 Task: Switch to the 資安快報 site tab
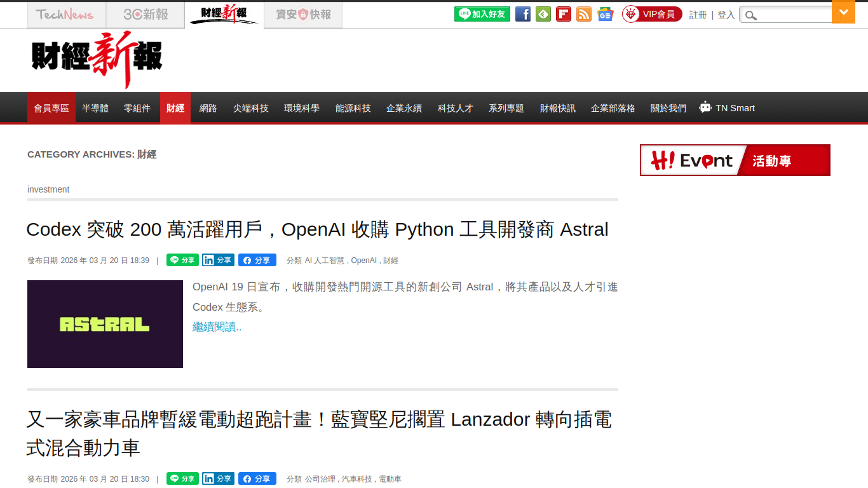(303, 15)
